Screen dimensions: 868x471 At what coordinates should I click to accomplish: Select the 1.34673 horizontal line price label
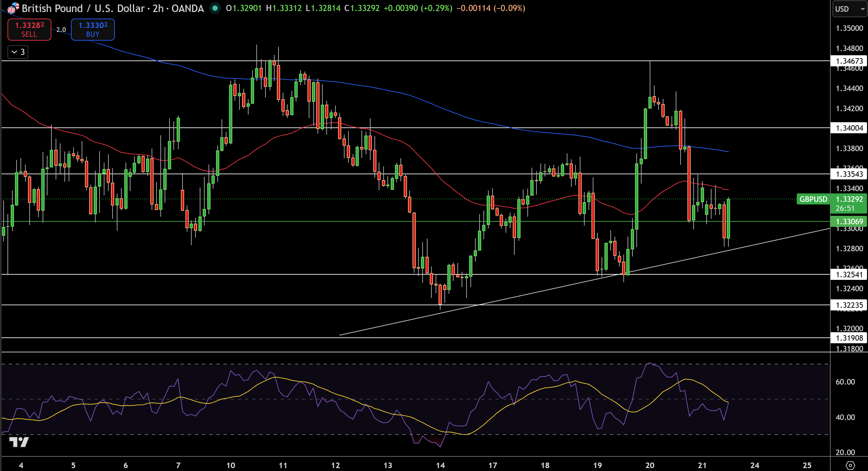[849, 61]
